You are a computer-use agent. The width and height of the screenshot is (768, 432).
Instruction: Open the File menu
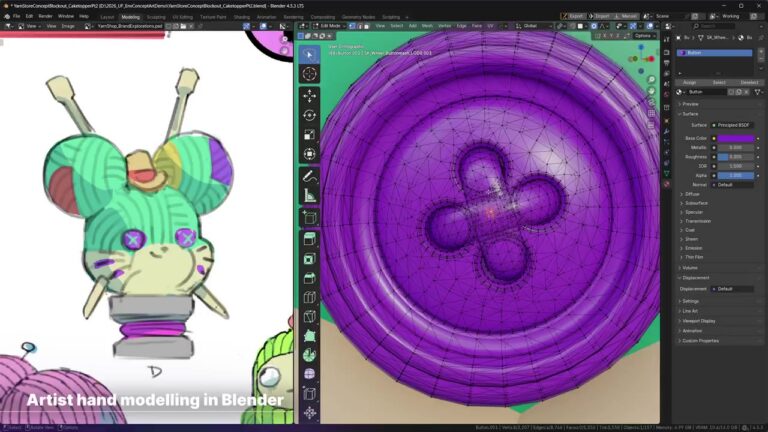[x=17, y=16]
